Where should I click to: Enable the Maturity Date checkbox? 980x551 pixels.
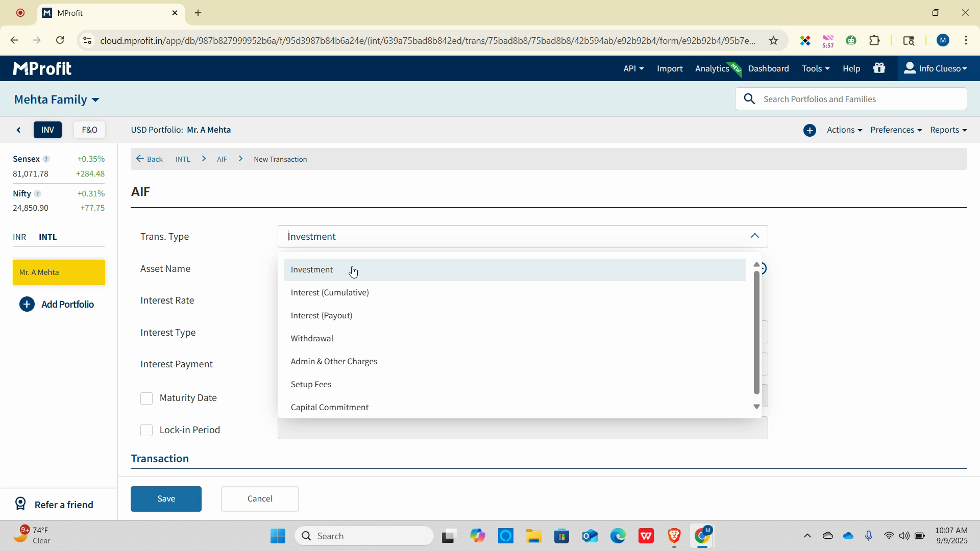pyautogui.click(x=146, y=398)
